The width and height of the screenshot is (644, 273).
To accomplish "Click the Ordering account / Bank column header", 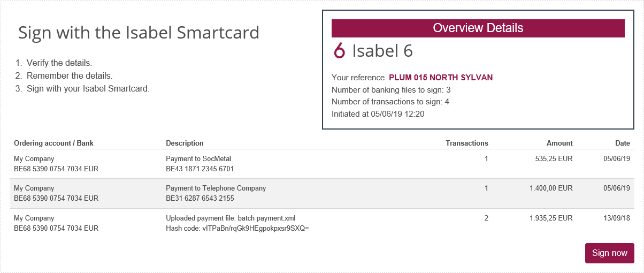I will [53, 143].
